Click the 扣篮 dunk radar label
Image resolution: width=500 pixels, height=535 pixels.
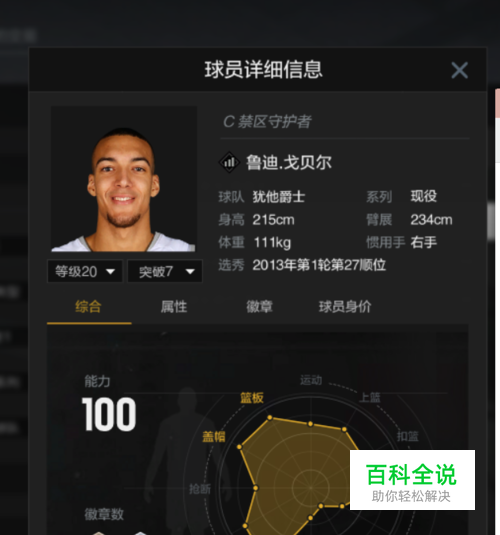pyautogui.click(x=408, y=436)
